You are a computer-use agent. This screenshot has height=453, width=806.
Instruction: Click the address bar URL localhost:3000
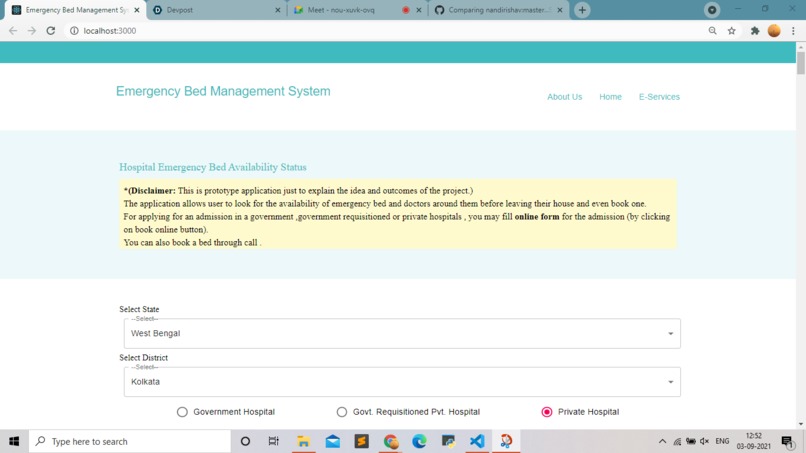pos(109,31)
